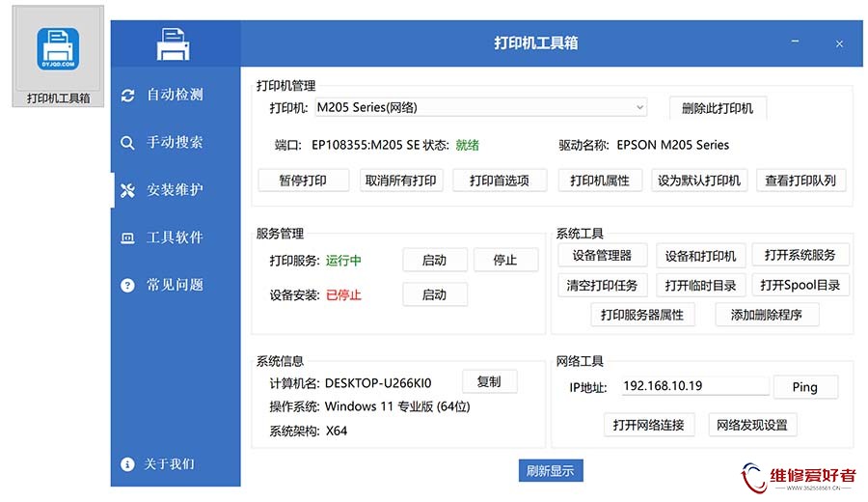Click the 刷新显示 button
Image resolution: width=868 pixels, height=502 pixels.
550,471
